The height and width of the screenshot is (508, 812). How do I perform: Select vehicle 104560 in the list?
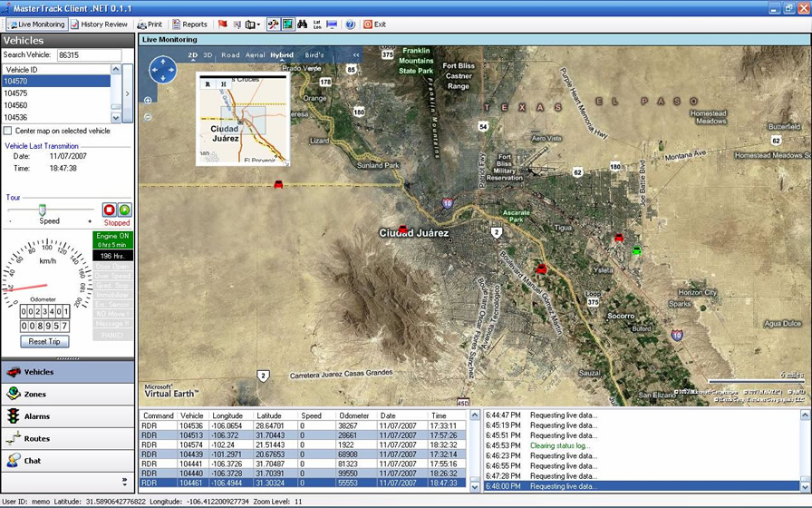pyautogui.click(x=56, y=105)
